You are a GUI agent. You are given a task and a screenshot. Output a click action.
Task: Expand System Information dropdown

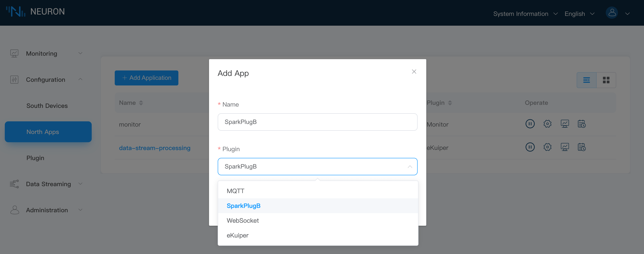[525, 14]
